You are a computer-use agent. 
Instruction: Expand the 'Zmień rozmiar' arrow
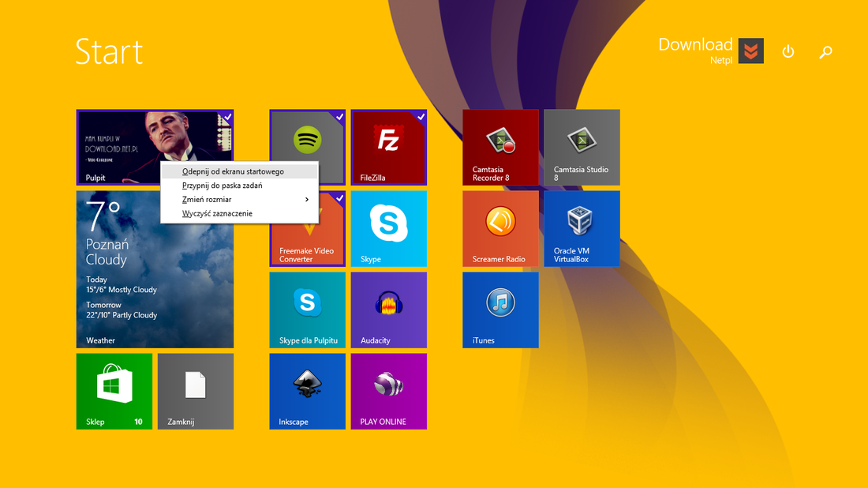coord(307,200)
